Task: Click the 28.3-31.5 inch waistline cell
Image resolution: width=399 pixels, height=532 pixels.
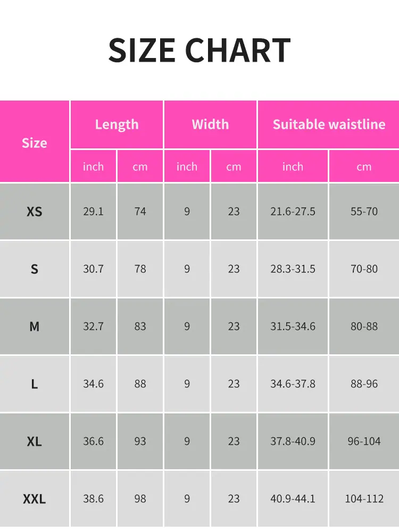Action: tap(293, 269)
